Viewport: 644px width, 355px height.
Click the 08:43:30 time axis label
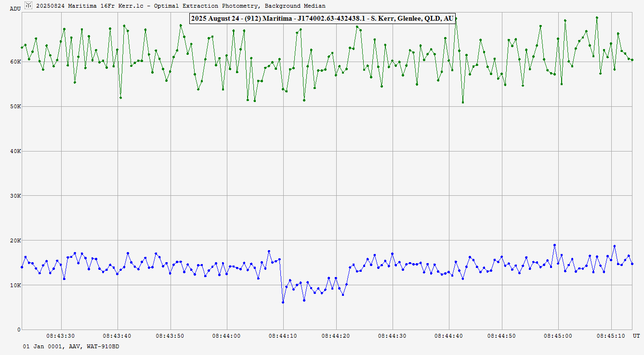pos(61,336)
